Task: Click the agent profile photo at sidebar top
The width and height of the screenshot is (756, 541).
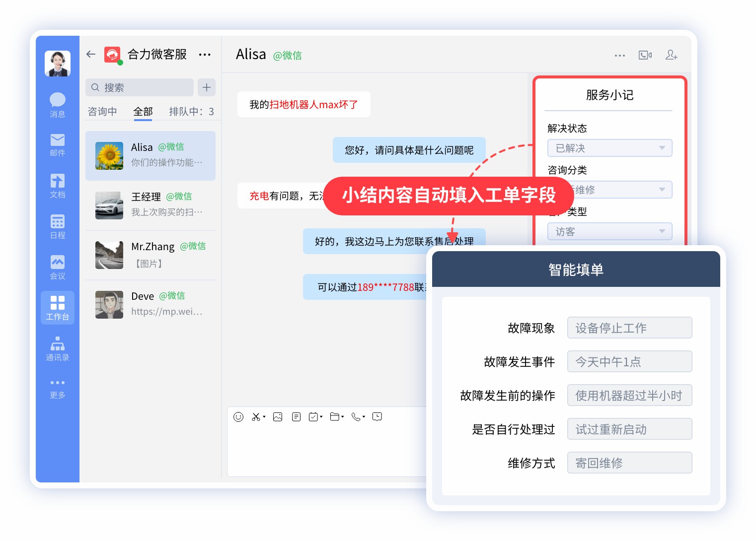Action: pos(57,63)
